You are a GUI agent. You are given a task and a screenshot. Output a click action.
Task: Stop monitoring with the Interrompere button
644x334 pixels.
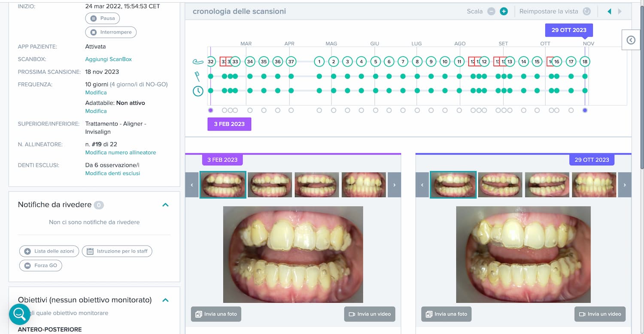click(111, 32)
